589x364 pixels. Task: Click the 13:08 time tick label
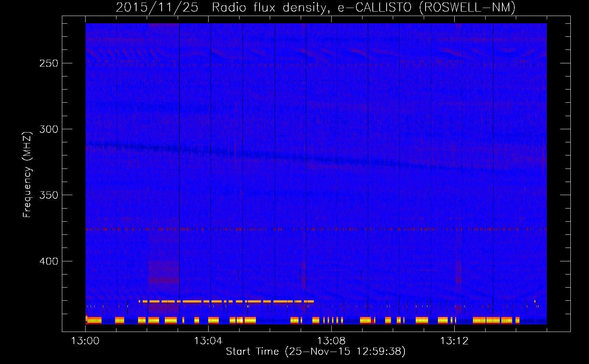[331, 341]
